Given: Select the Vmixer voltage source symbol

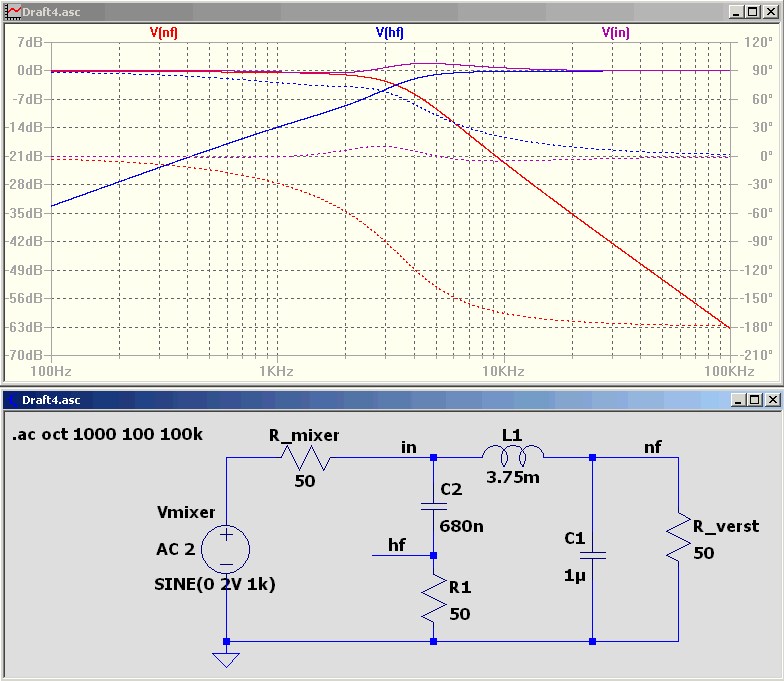Looking at the screenshot, I should click(x=226, y=549).
